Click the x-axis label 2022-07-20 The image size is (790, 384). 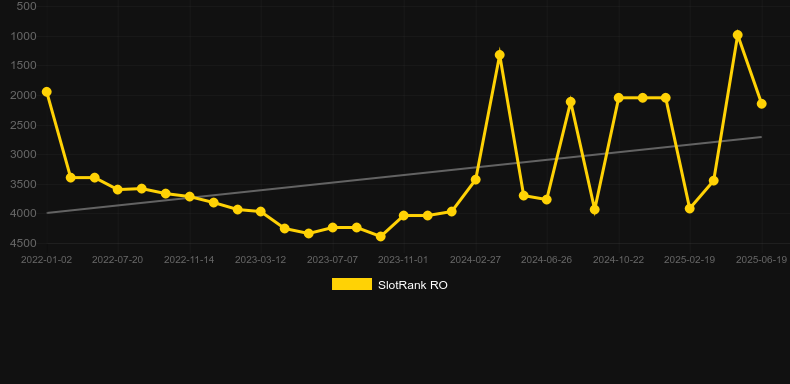click(117, 260)
